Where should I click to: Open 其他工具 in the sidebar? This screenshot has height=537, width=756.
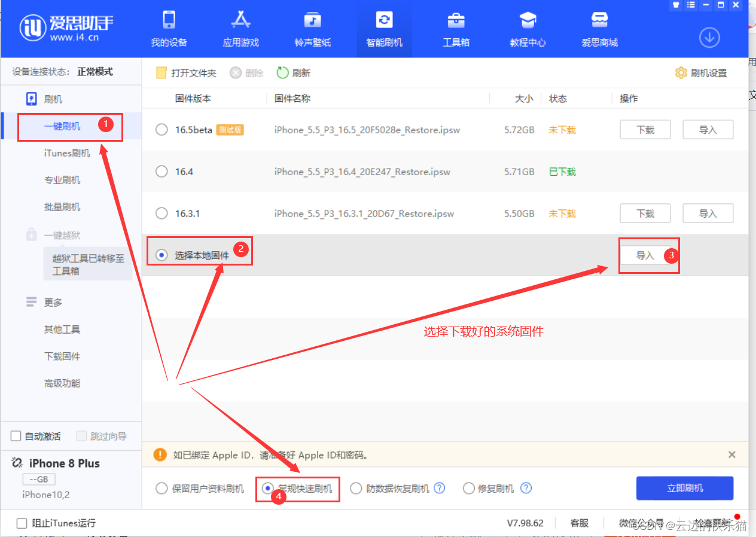pos(62,329)
